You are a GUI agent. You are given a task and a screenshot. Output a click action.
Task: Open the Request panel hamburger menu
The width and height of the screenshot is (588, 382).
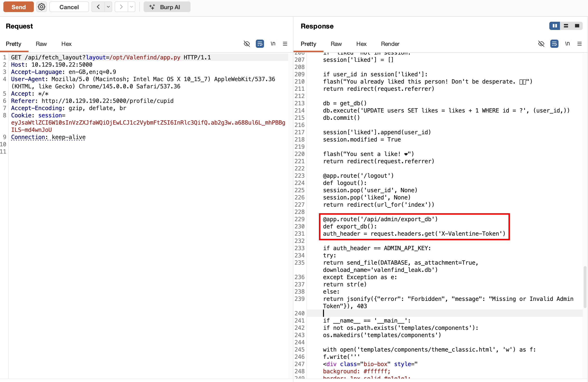[285, 44]
